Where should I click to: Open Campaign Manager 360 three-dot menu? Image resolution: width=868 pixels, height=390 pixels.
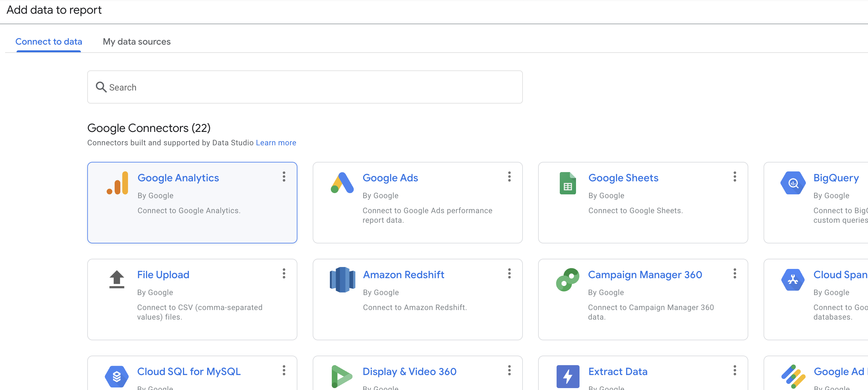click(x=735, y=273)
